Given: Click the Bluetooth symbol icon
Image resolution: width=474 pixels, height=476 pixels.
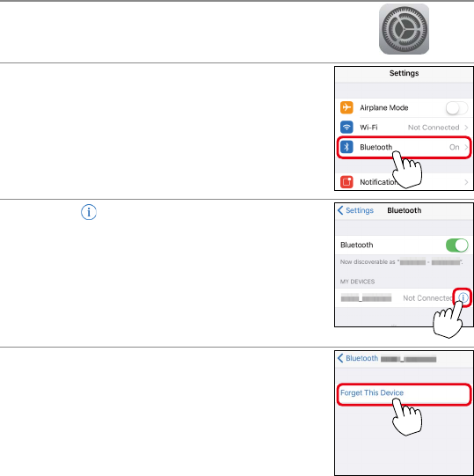Looking at the screenshot, I should click(346, 147).
